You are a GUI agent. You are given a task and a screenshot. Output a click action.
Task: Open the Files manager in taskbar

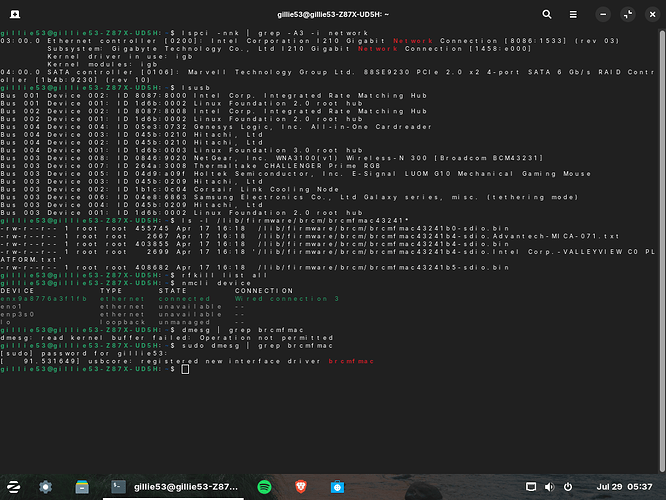[82, 487]
